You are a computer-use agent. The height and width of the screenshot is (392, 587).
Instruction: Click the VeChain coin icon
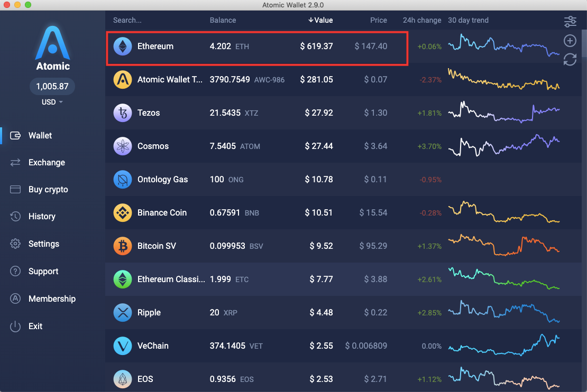click(x=122, y=346)
